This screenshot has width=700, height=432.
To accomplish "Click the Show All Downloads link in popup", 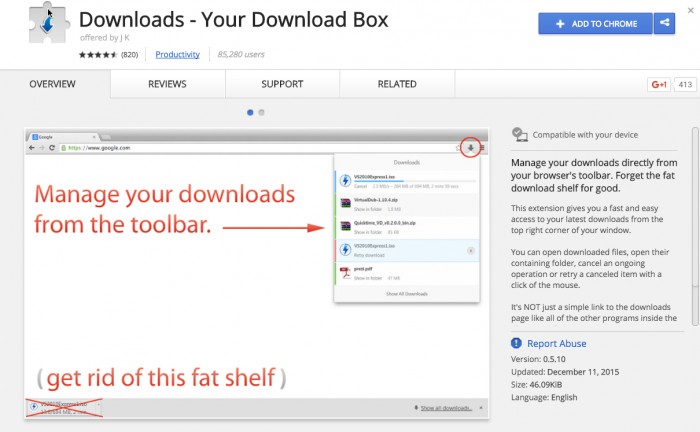I will (x=407, y=294).
